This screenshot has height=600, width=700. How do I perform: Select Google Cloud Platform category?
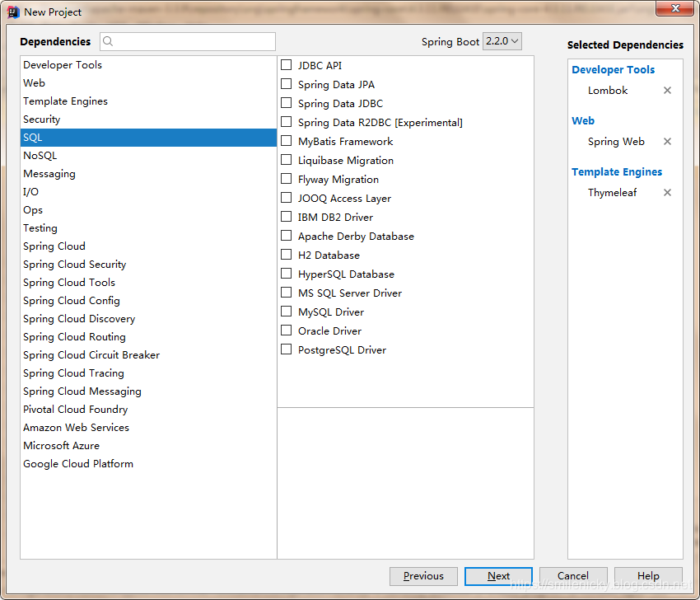coord(148,464)
